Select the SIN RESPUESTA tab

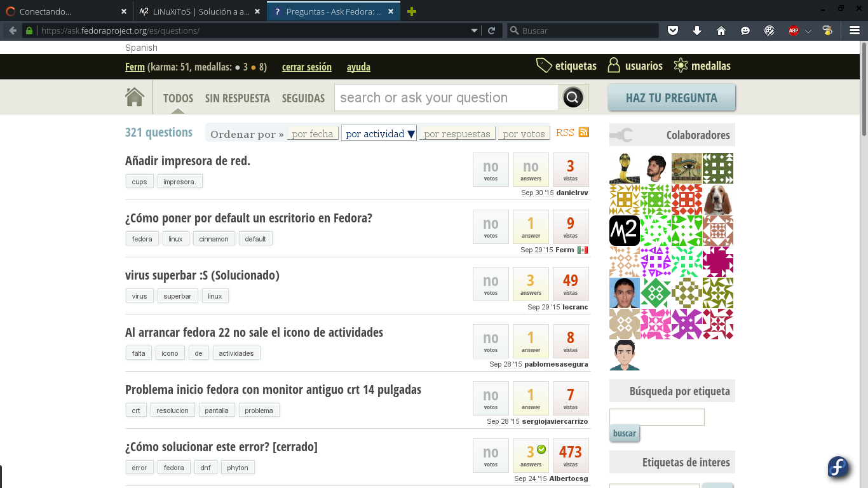click(238, 98)
